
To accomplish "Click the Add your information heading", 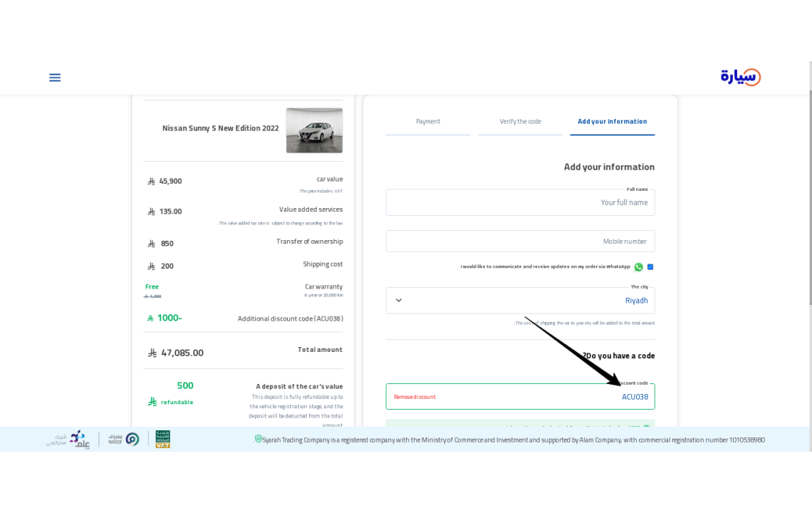I will pos(609,167).
